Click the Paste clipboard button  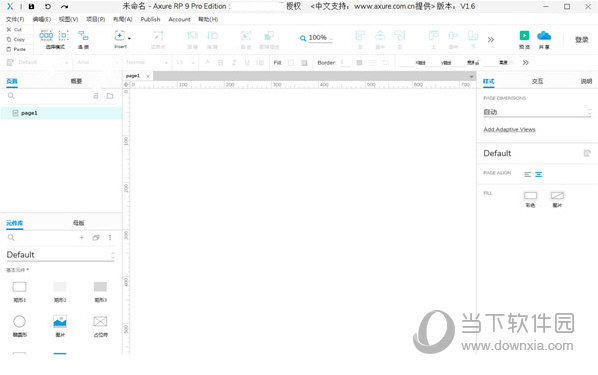pos(16,49)
